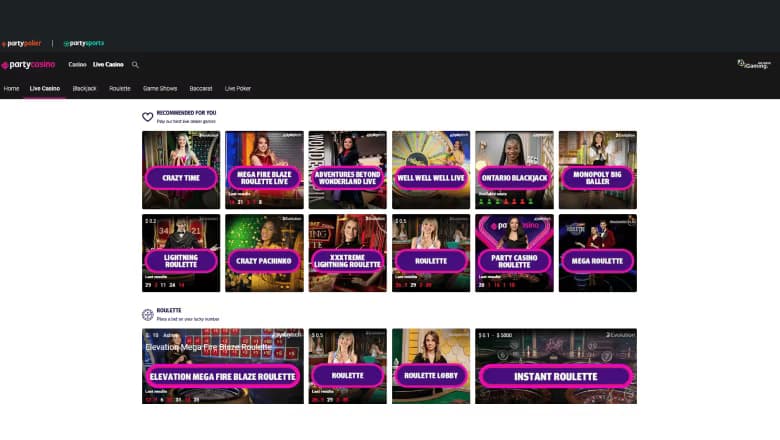Screen dimensions: 780x440
Task: Click the heart icon beside Recommended For You
Action: pyautogui.click(x=148, y=117)
